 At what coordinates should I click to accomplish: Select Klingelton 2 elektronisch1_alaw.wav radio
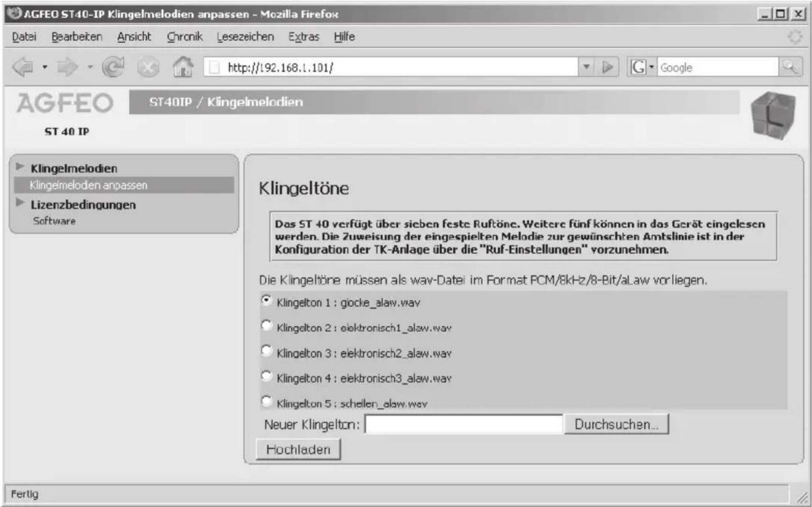(266, 325)
